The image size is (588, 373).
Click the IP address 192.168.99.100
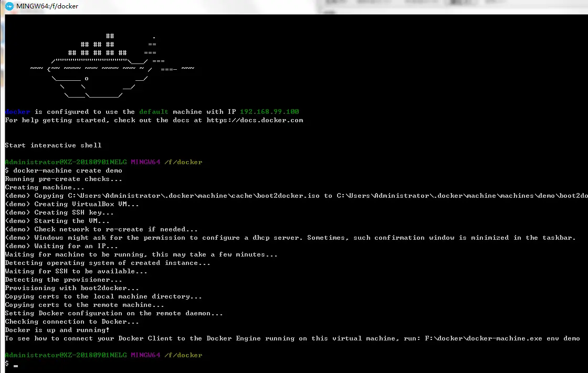(269, 112)
